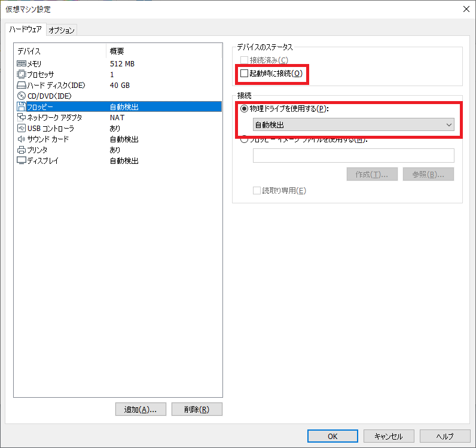Click the ディスプレイ monitor icon
476x448 pixels.
pos(22,161)
